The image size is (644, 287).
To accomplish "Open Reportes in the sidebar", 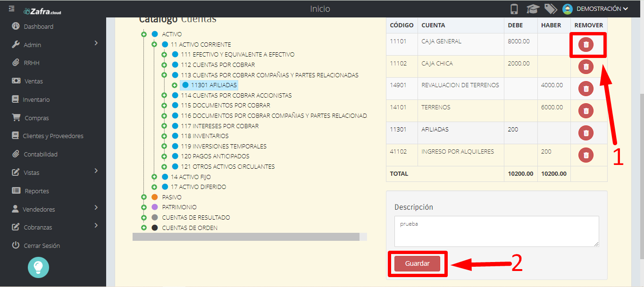I will [x=37, y=191].
